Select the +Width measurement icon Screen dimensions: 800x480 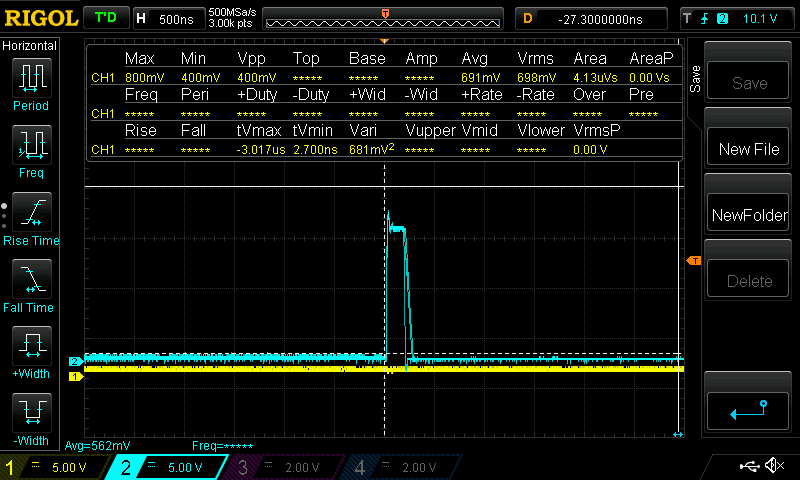pos(32,346)
